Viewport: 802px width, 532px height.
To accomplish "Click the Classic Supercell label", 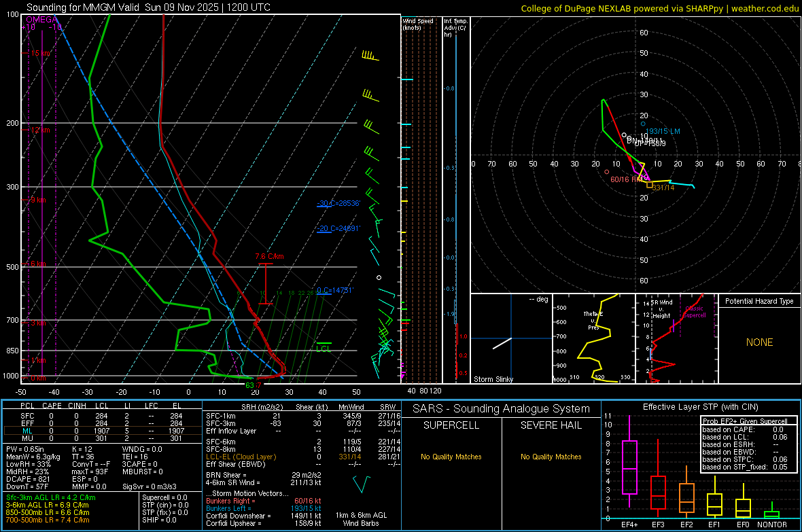I will tap(695, 312).
